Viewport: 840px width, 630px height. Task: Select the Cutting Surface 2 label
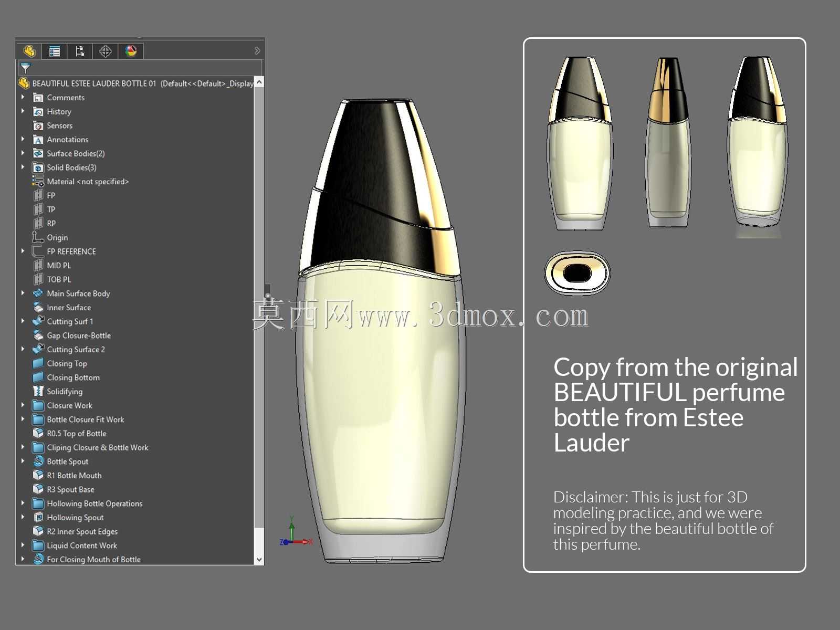click(76, 350)
